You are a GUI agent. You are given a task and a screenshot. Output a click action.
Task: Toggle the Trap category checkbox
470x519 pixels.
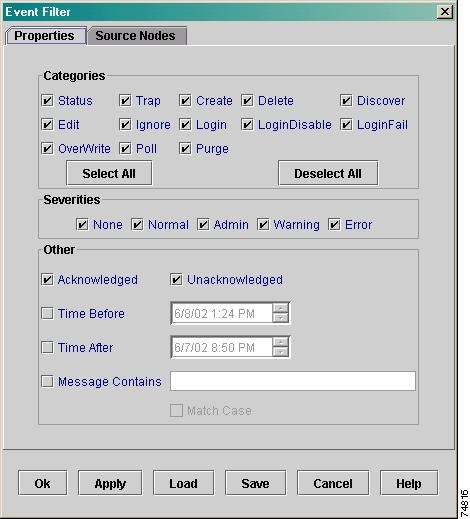pyautogui.click(x=125, y=100)
